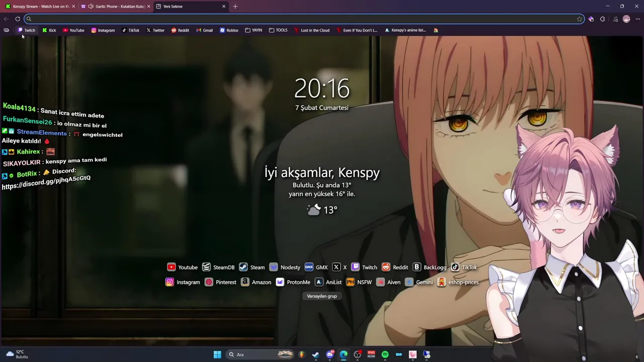Screen dimensions: 644x362
Task: Open the Gmail bookmark
Action: (x=204, y=30)
